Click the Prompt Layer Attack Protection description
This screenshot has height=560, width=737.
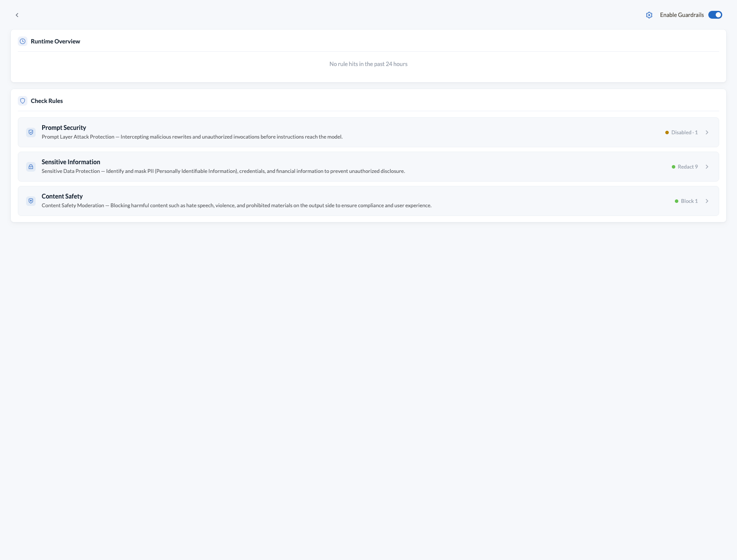click(x=192, y=137)
